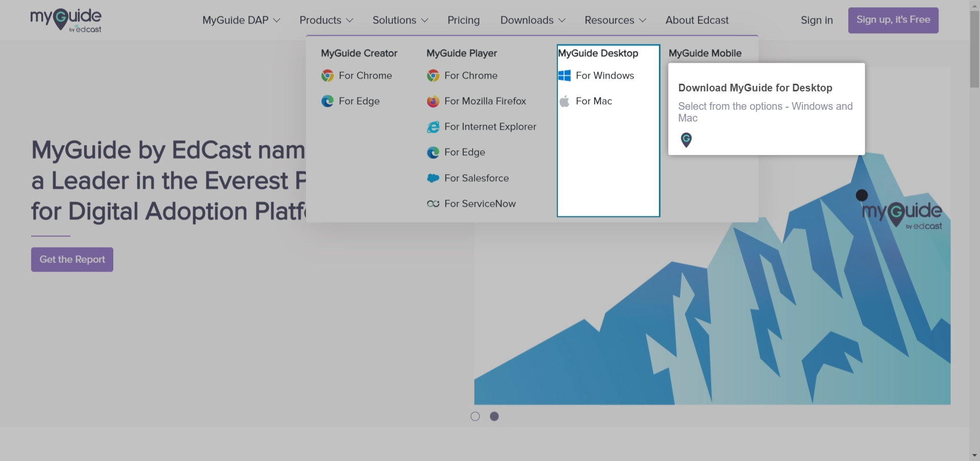
Task: Click the page vertical scrollbar thumb
Action: tap(974, 49)
